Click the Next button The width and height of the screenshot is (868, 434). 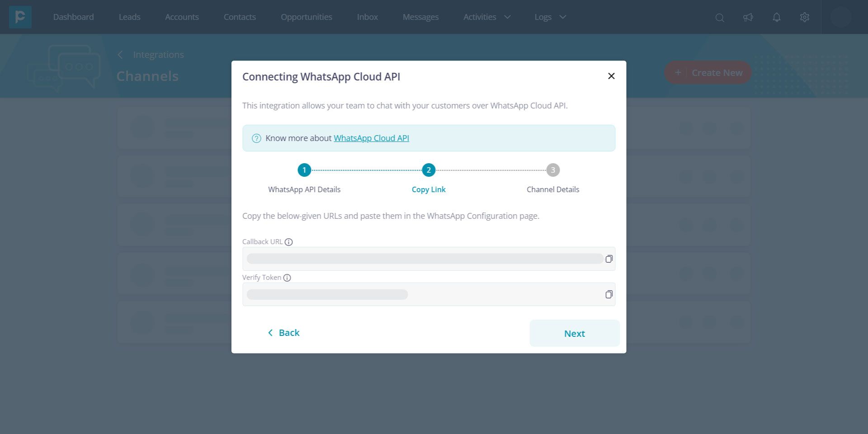575,334
